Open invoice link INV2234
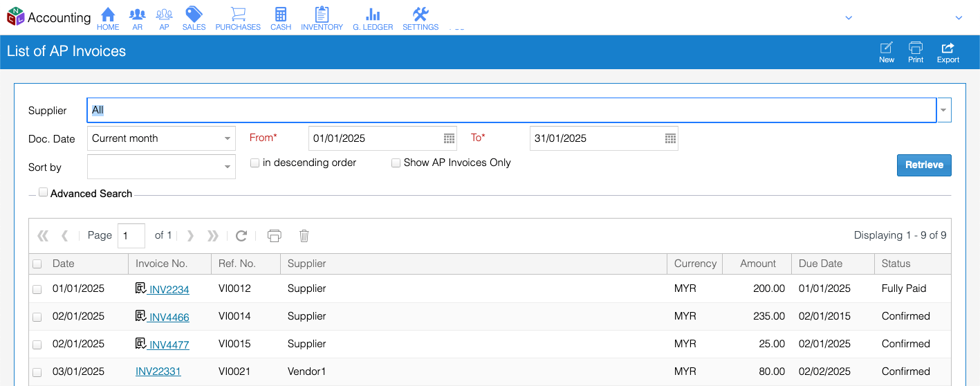Screen dimensions: 980x386 [x=169, y=290]
